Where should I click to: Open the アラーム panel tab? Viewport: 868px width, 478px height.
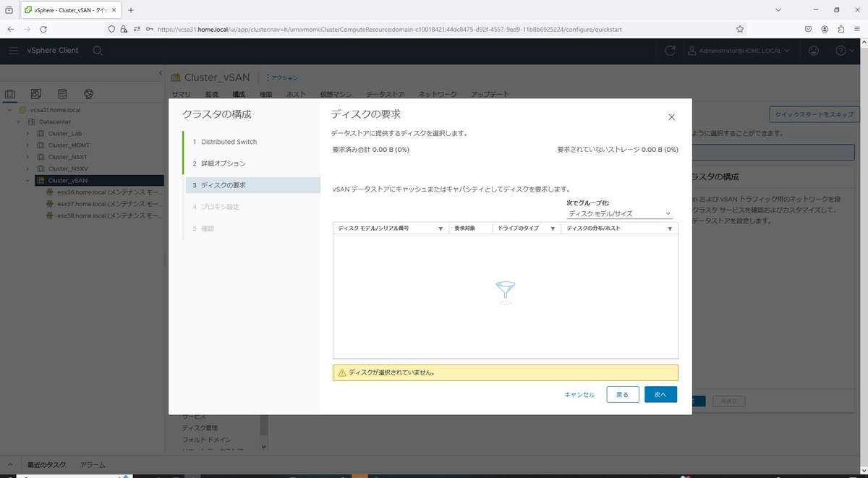click(x=93, y=465)
